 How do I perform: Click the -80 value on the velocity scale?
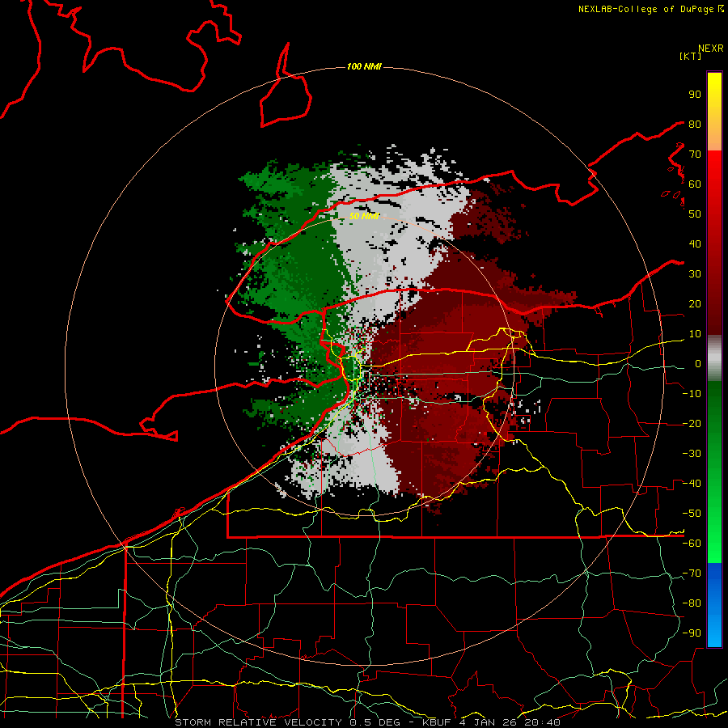(x=692, y=603)
